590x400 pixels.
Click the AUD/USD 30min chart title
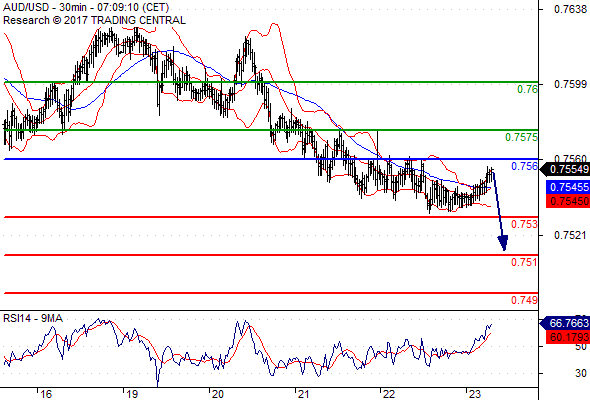[86, 8]
